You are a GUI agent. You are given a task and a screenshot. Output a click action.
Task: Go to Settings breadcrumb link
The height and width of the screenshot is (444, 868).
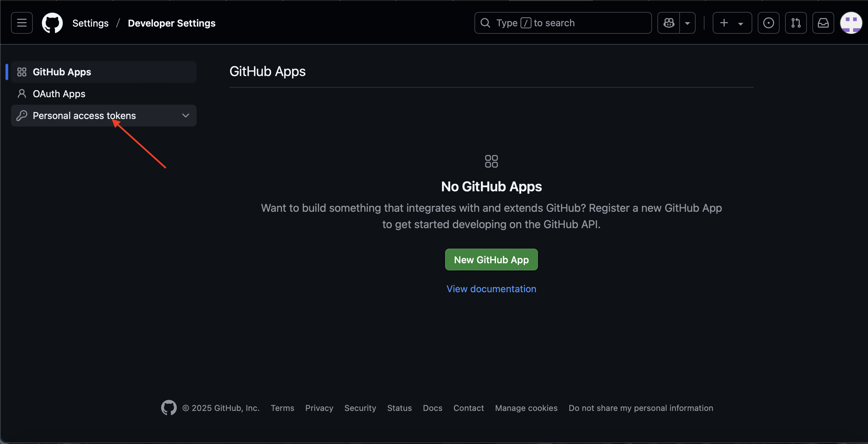point(90,23)
